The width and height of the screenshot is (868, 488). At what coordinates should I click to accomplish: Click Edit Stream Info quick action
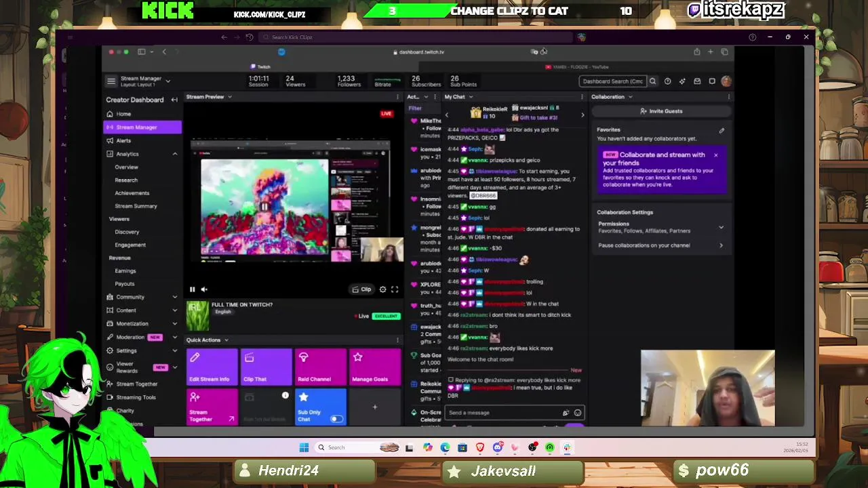click(212, 367)
